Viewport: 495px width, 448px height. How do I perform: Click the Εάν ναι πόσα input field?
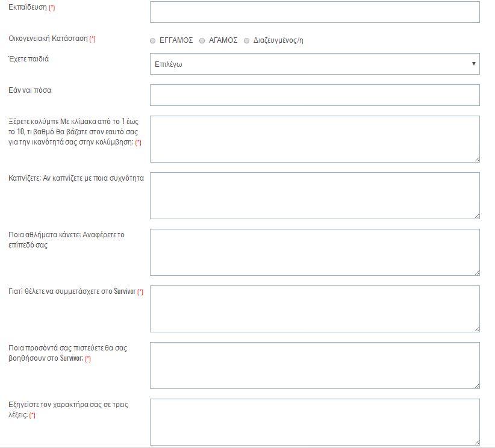(x=314, y=95)
